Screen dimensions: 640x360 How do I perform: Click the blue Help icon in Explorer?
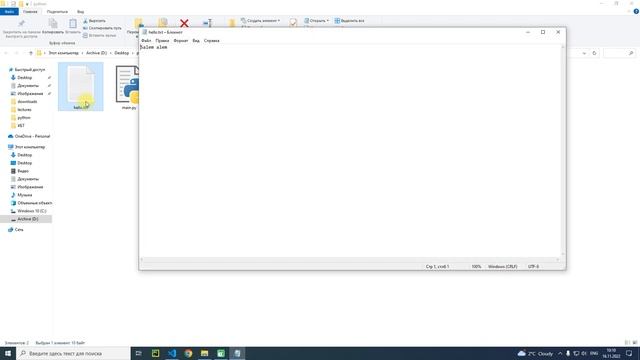click(x=636, y=11)
